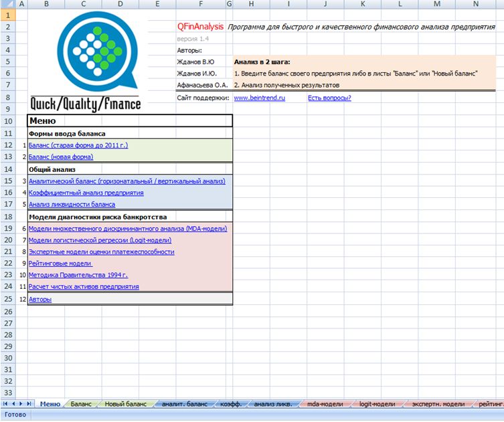Open the экспертн. модели sheet tab
504x422 pixels.
[438, 404]
